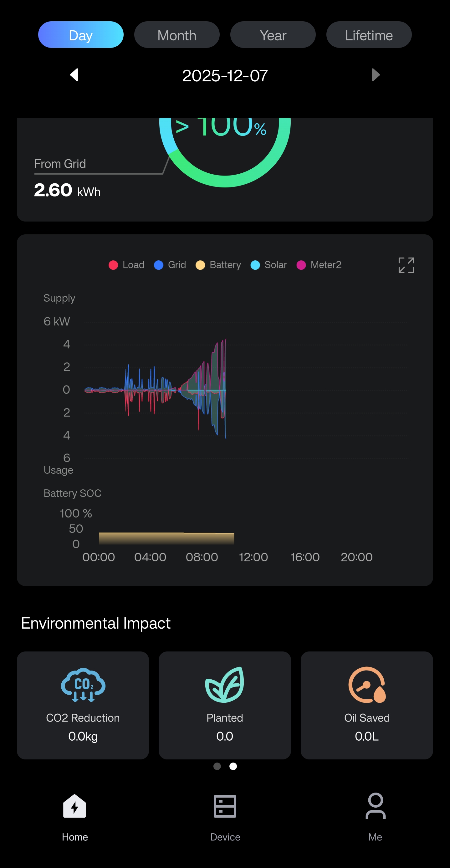Open the date picker for 2025-12-07
The width and height of the screenshot is (450, 868).
point(225,75)
